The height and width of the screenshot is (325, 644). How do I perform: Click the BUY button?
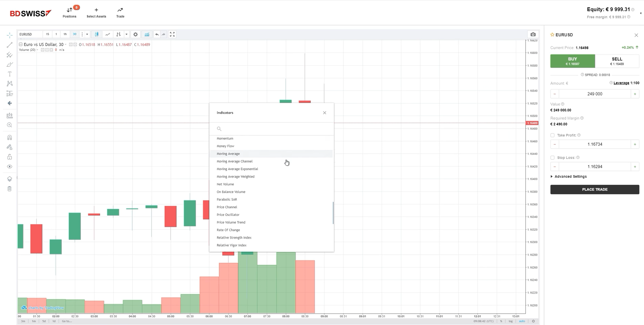(572, 61)
